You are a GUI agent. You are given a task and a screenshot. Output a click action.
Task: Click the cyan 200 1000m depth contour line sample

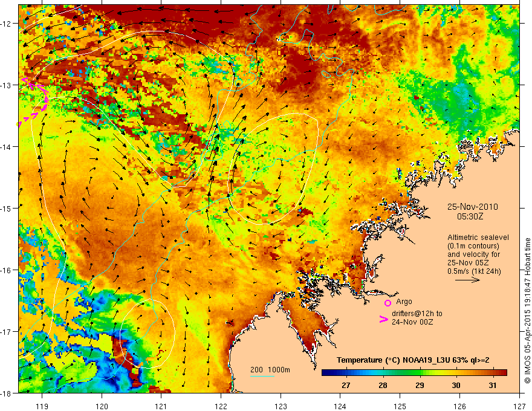(262, 376)
